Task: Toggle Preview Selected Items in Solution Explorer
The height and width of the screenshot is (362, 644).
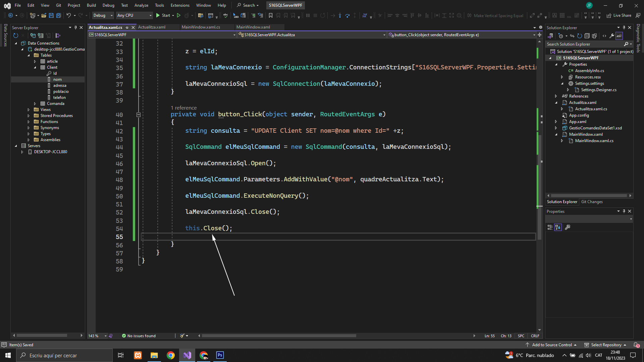Action: pos(619,36)
